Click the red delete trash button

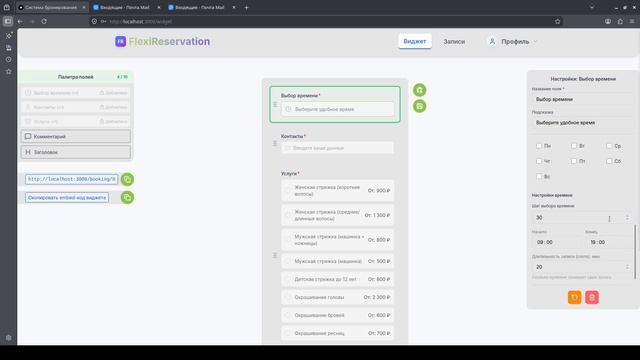[592, 297]
